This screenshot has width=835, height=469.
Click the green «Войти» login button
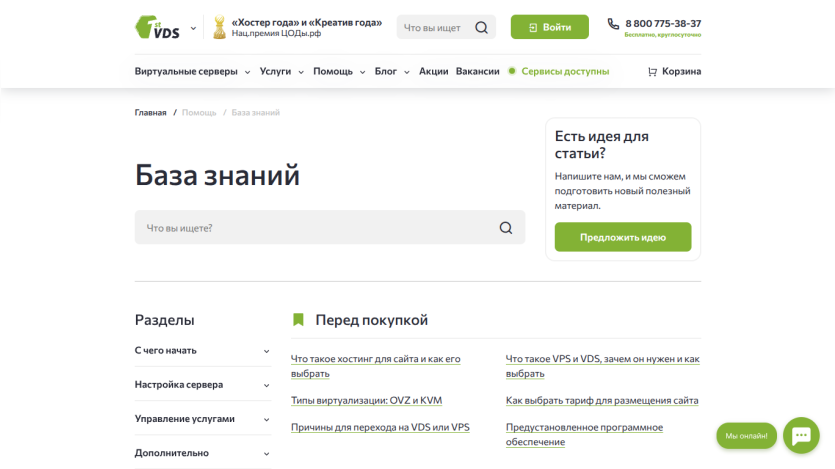(550, 27)
